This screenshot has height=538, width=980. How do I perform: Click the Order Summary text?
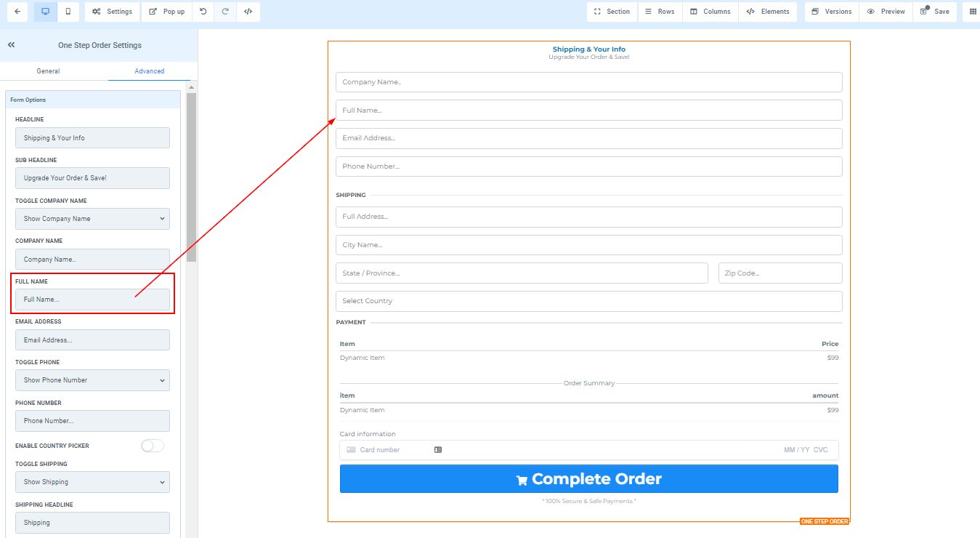tap(589, 383)
